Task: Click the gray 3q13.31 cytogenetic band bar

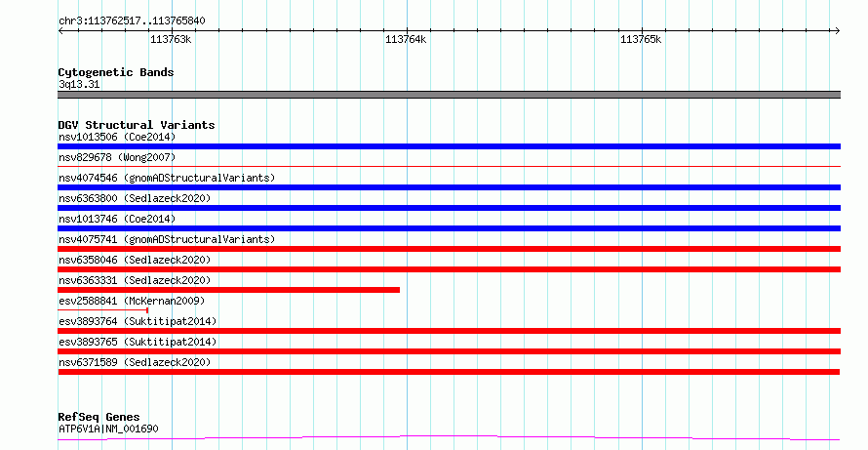Action: pyautogui.click(x=449, y=95)
